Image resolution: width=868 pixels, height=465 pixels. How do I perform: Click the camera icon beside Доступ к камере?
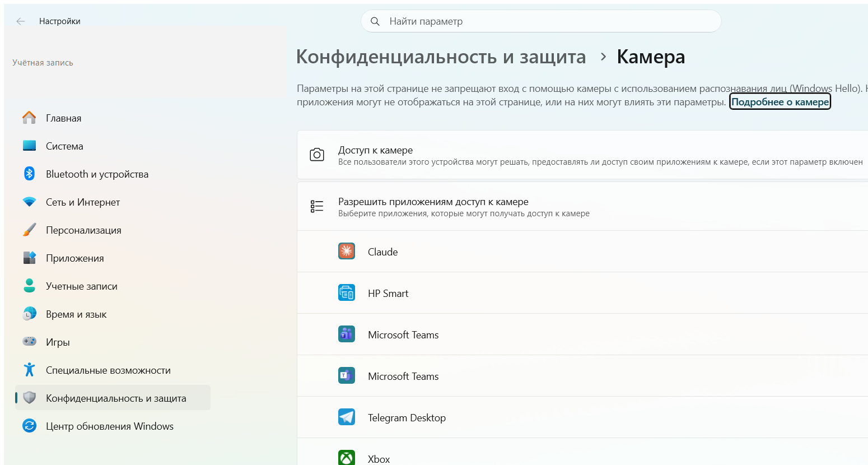click(x=317, y=155)
